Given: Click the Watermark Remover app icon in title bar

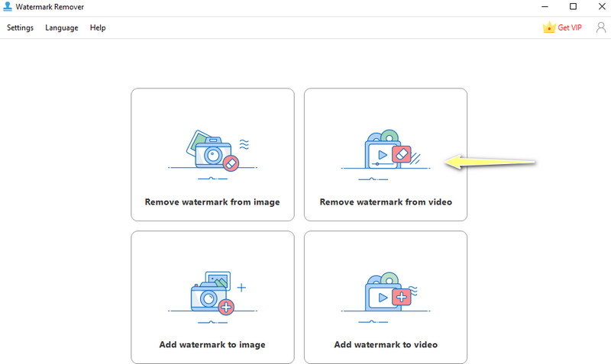Looking at the screenshot, I should (8, 7).
